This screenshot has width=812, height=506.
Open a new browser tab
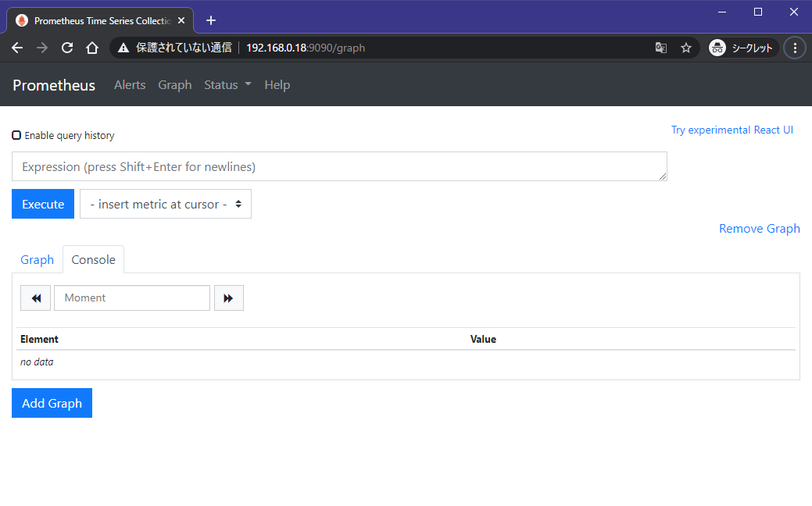(211, 21)
